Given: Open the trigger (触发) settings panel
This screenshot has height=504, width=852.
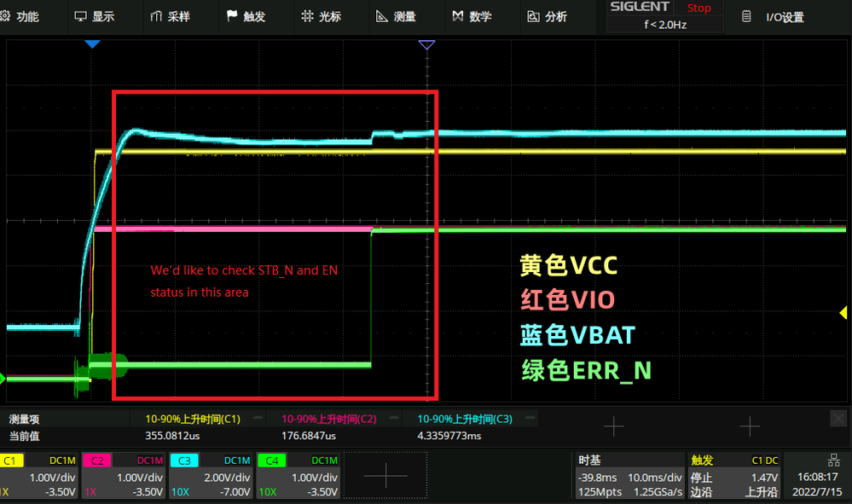Looking at the screenshot, I should (733, 475).
